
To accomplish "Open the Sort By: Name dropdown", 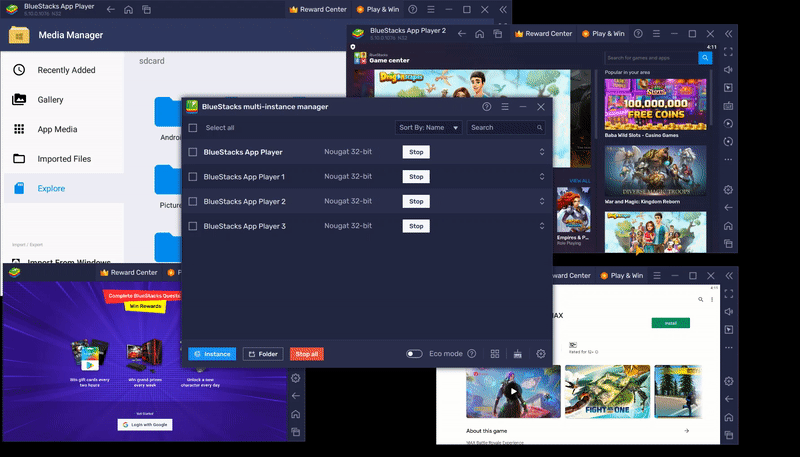I will point(429,128).
